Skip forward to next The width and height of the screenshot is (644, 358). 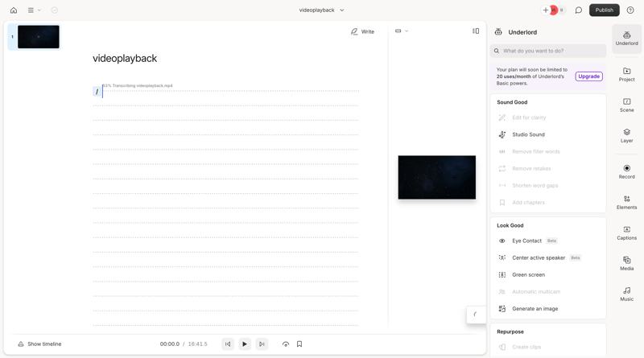coord(262,344)
